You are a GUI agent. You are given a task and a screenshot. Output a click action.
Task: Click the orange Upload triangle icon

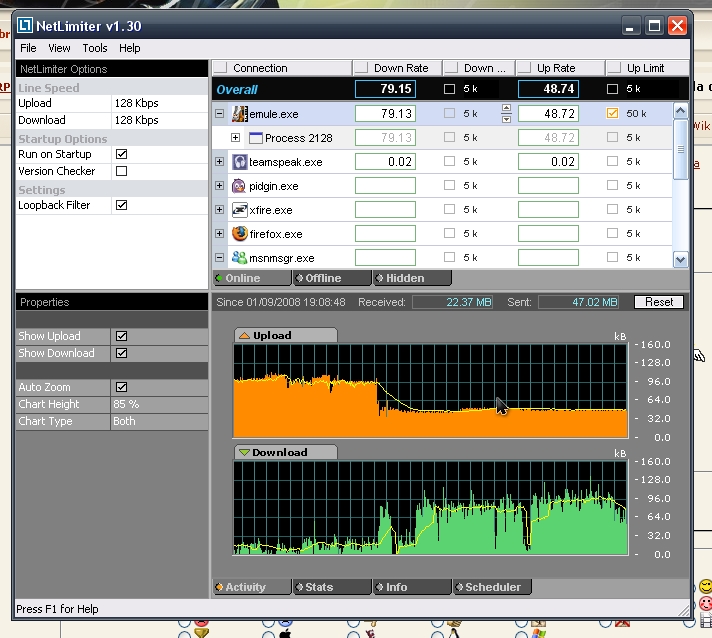[x=244, y=336]
